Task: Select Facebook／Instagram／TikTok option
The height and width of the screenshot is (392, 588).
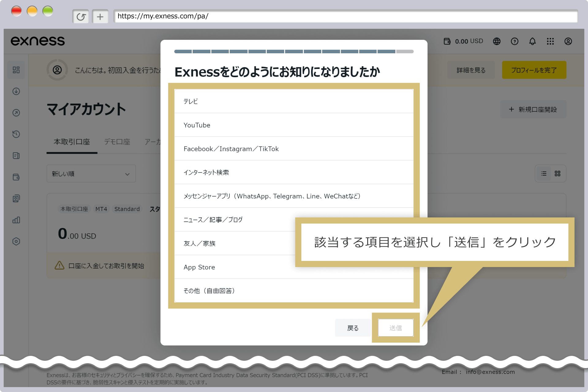Action: coord(294,149)
